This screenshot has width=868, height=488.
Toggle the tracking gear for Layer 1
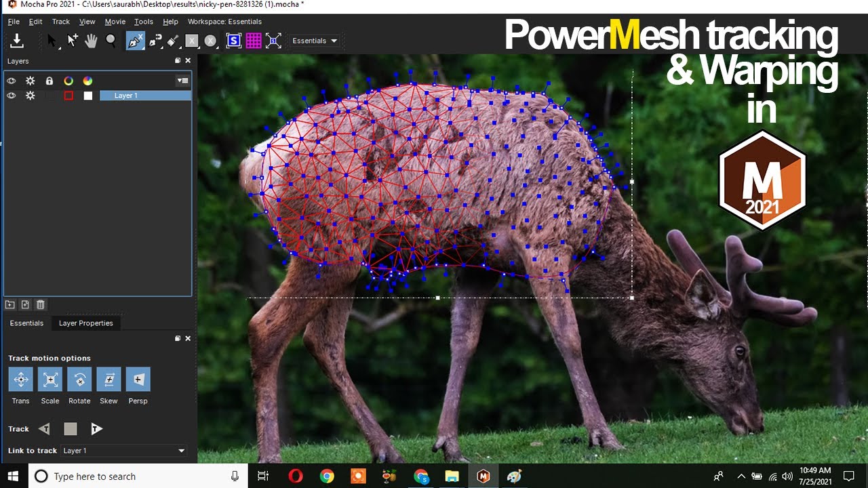click(30, 96)
